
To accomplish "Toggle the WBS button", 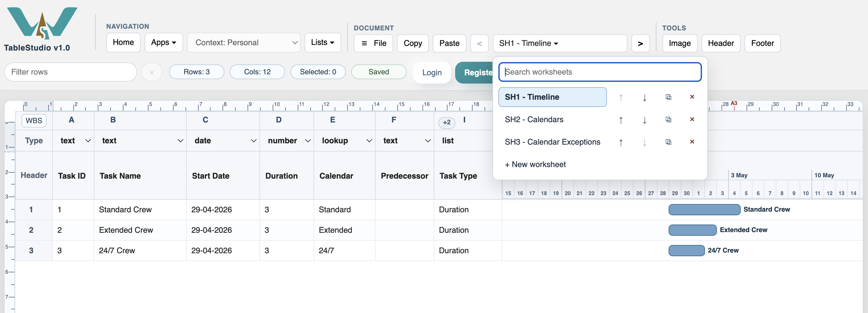I will click(x=34, y=121).
